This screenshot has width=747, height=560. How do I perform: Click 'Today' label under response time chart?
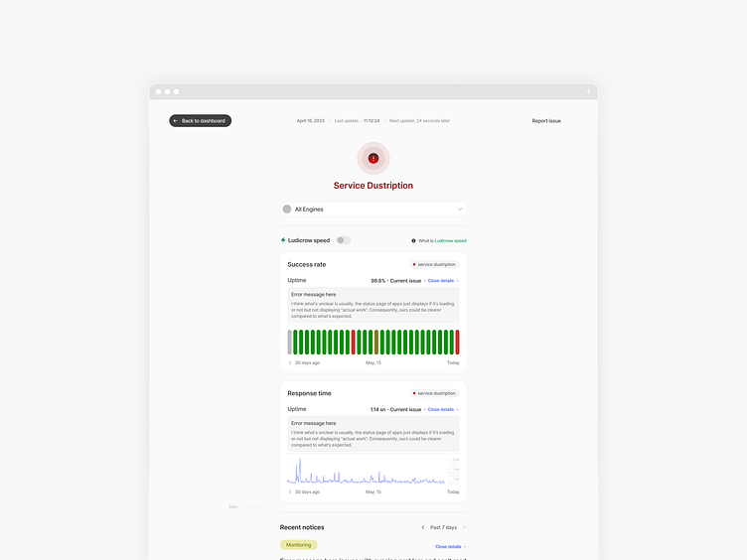coord(453,491)
